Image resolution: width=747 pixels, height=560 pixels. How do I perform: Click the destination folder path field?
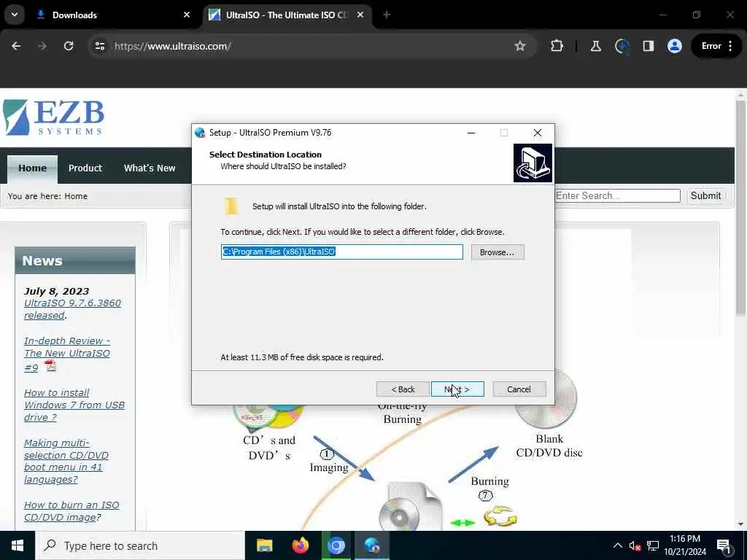[x=341, y=252]
